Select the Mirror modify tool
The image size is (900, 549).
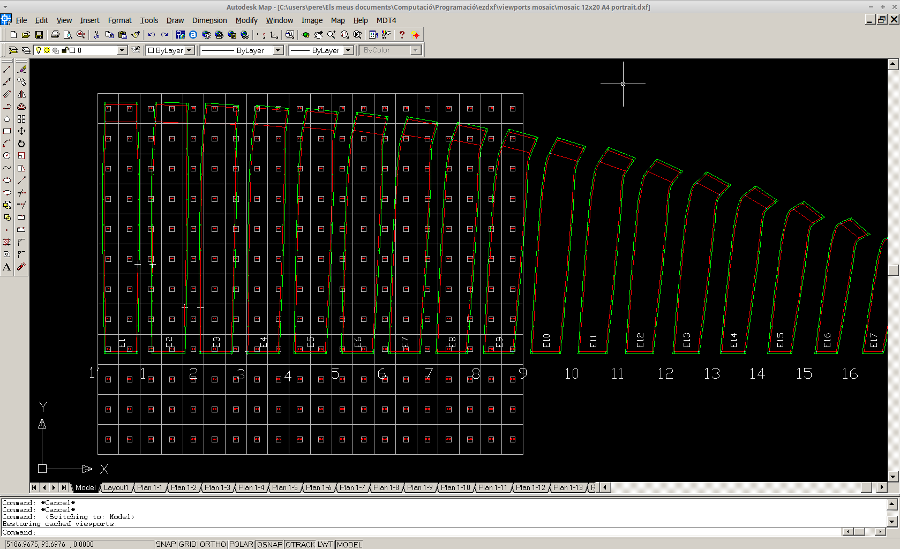click(21, 94)
